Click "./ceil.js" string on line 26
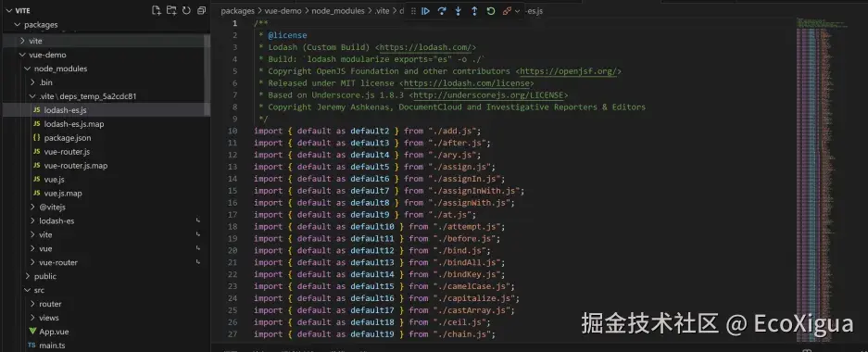 pos(459,322)
